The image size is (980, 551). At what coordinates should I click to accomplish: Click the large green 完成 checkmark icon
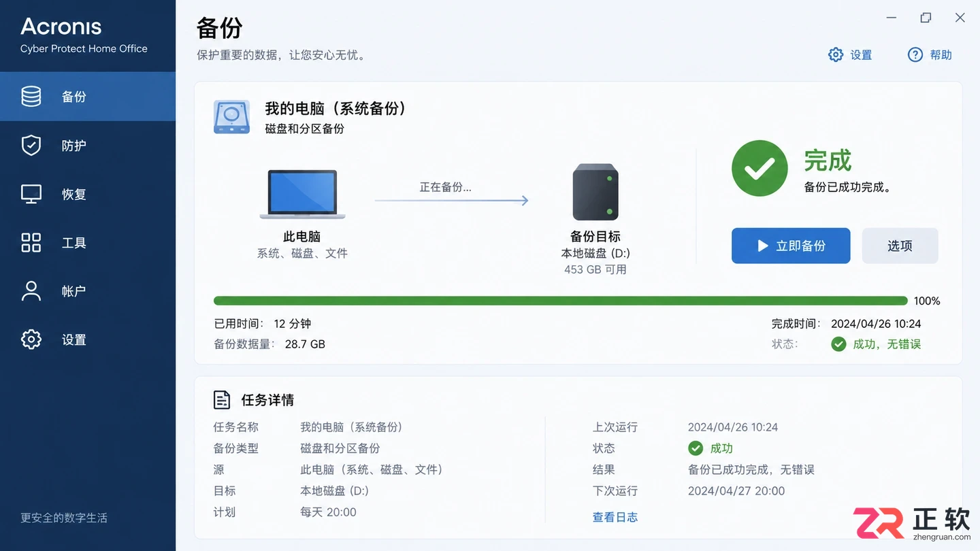759,168
